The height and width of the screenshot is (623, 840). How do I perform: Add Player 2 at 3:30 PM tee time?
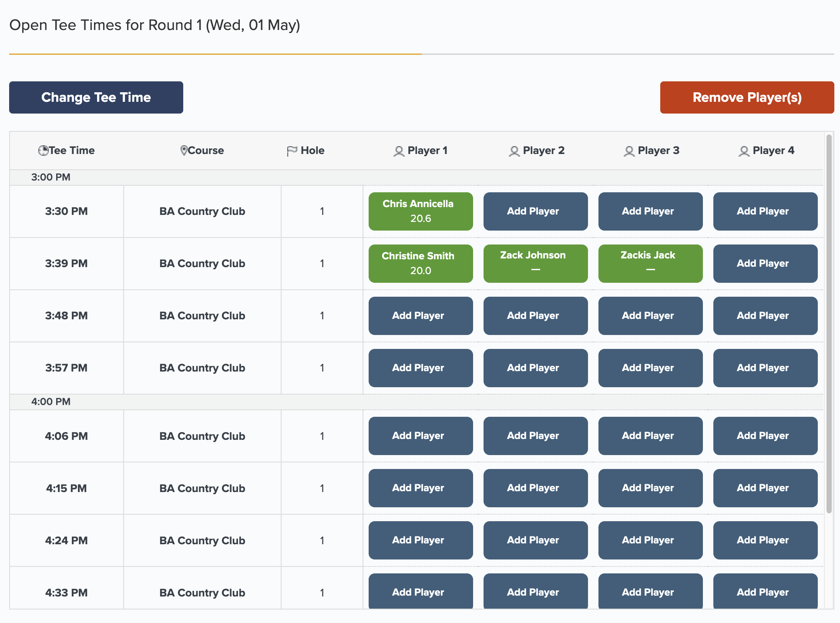pos(535,211)
